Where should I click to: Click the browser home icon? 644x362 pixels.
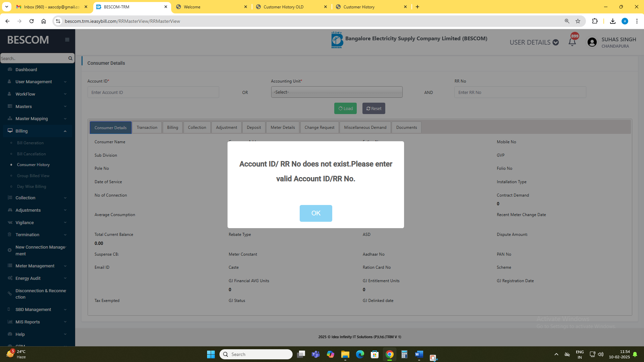click(44, 21)
